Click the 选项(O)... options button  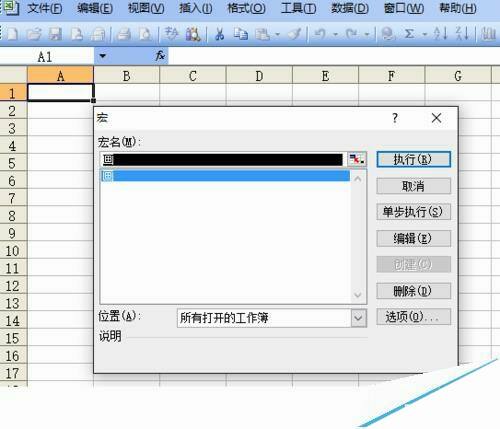pos(413,317)
